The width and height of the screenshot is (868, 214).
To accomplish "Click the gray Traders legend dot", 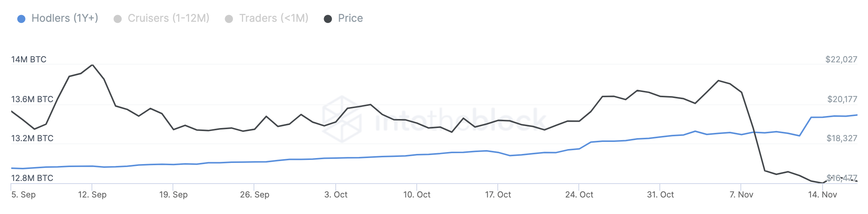I will pos(229,19).
